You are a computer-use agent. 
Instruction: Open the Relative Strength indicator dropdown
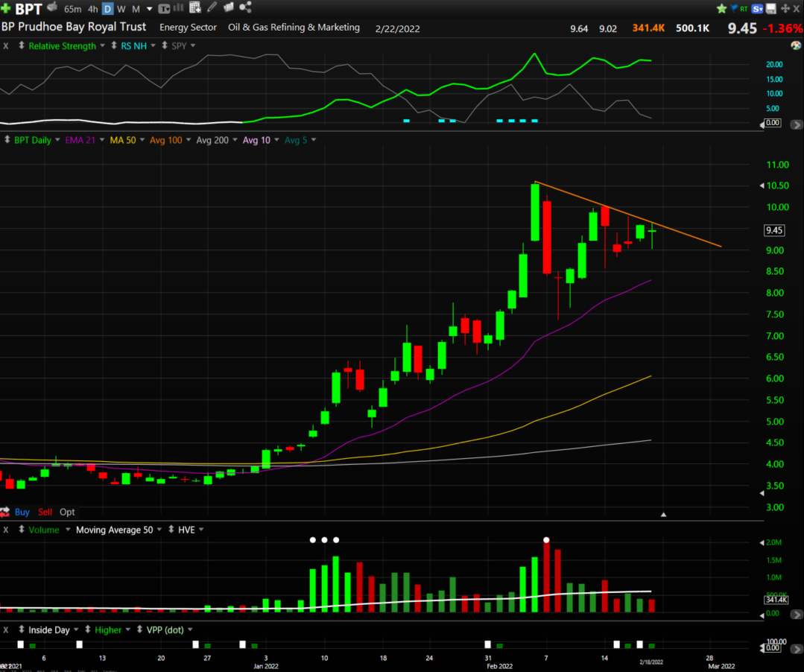tap(103, 45)
